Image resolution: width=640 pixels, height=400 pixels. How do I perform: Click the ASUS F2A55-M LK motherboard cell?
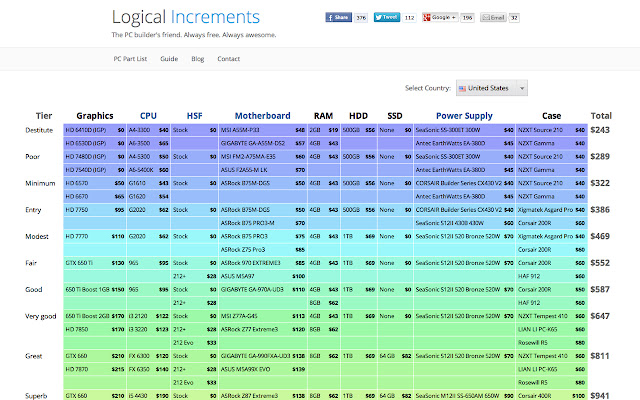tap(263, 170)
